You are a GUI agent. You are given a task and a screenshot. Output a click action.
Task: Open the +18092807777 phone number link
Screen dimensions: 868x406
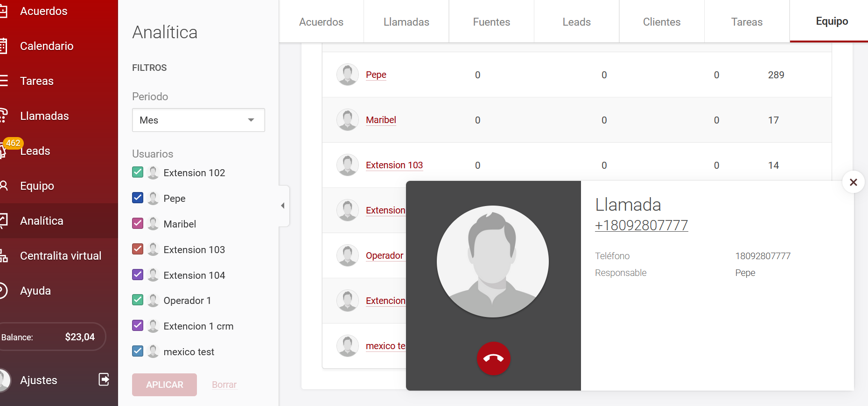(641, 226)
